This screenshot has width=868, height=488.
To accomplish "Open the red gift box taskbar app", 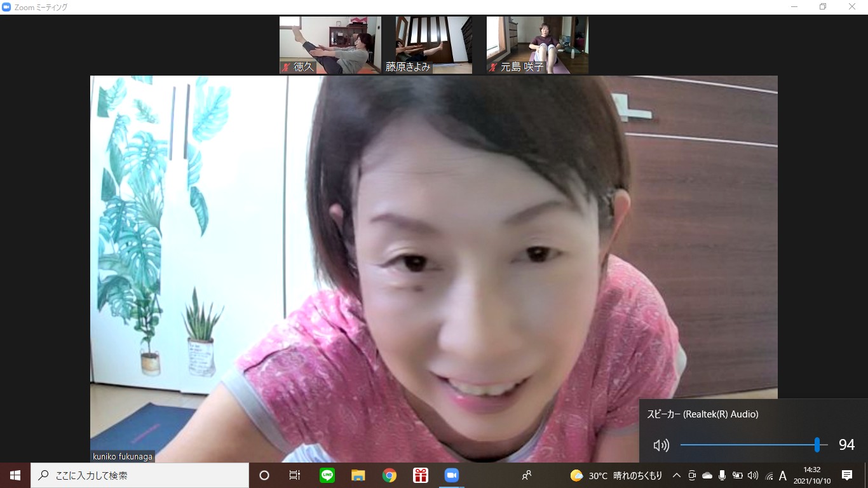I will click(421, 475).
